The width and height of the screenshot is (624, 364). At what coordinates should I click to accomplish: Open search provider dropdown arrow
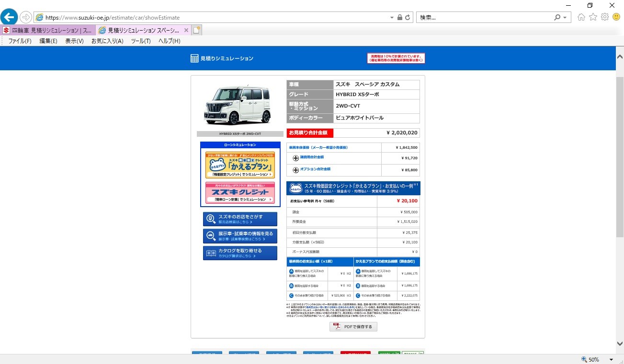[x=565, y=17]
